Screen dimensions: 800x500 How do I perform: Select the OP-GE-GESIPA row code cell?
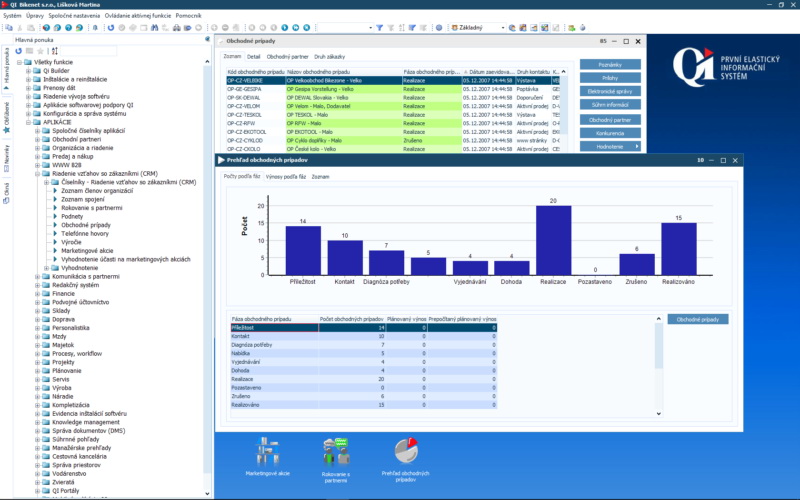(x=256, y=89)
